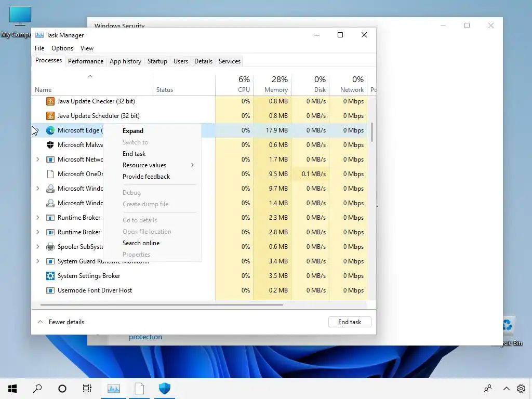Viewport: 532px width, 399px height.
Task: Click the Microsoft OneDrive file icon
Action: pyautogui.click(x=50, y=174)
